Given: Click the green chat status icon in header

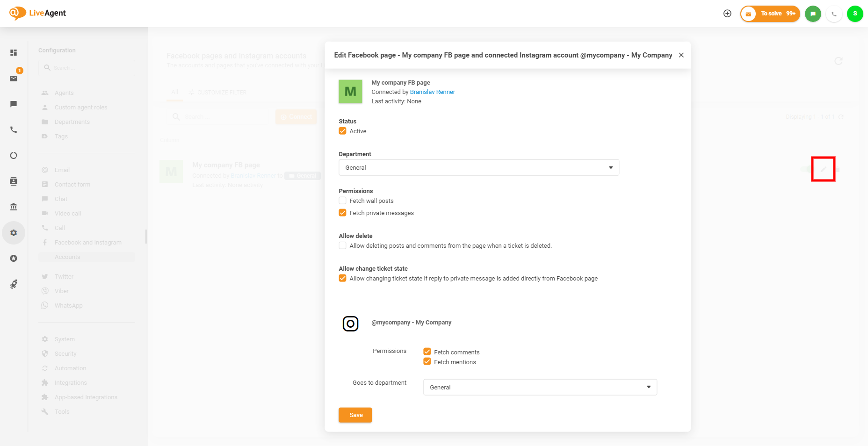Looking at the screenshot, I should [813, 14].
